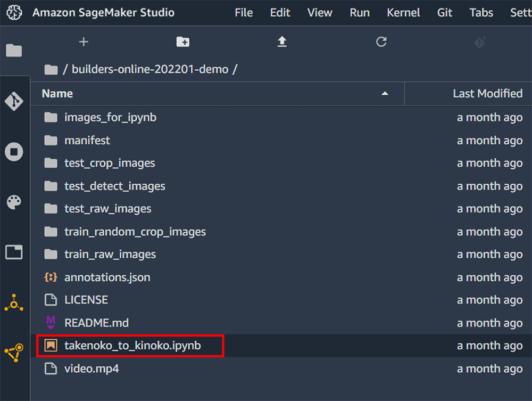Screen dimensions: 532x401
Task: Open takenoko_to_kinoko.ipynb notebook
Action: tap(132, 346)
